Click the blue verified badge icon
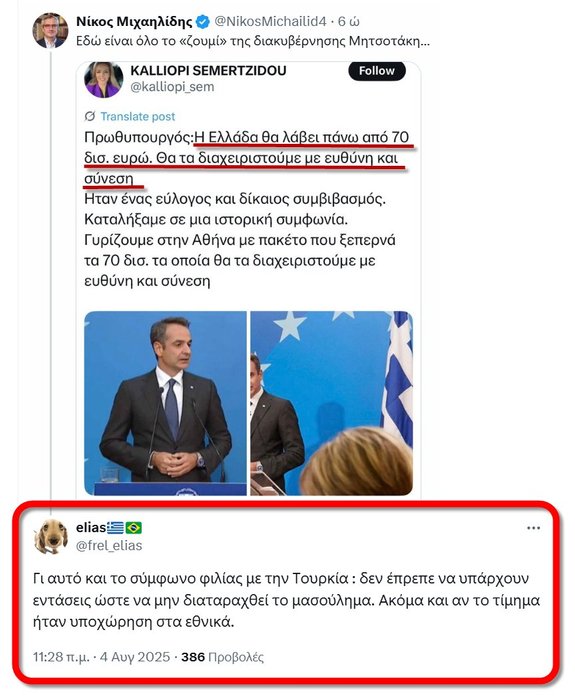The height and width of the screenshot is (700, 575). [203, 22]
